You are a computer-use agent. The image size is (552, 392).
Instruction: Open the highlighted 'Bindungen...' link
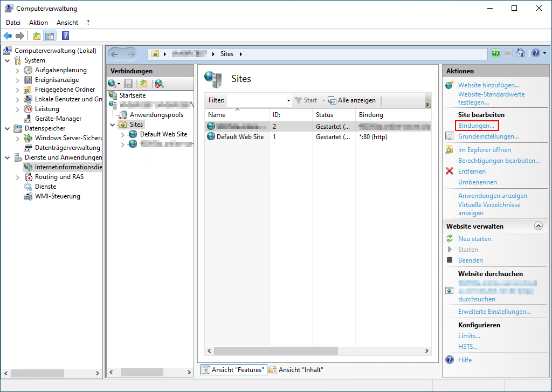click(x=477, y=125)
